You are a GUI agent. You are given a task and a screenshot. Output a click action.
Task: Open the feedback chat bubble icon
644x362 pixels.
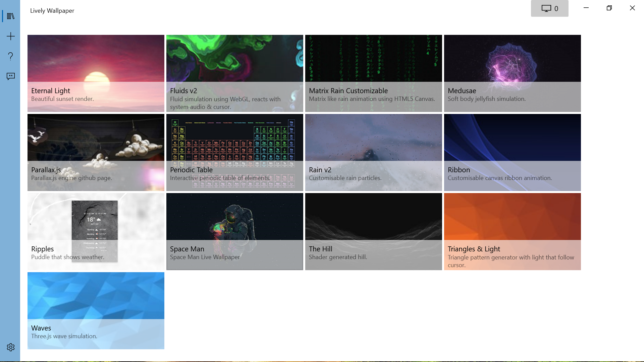(11, 76)
